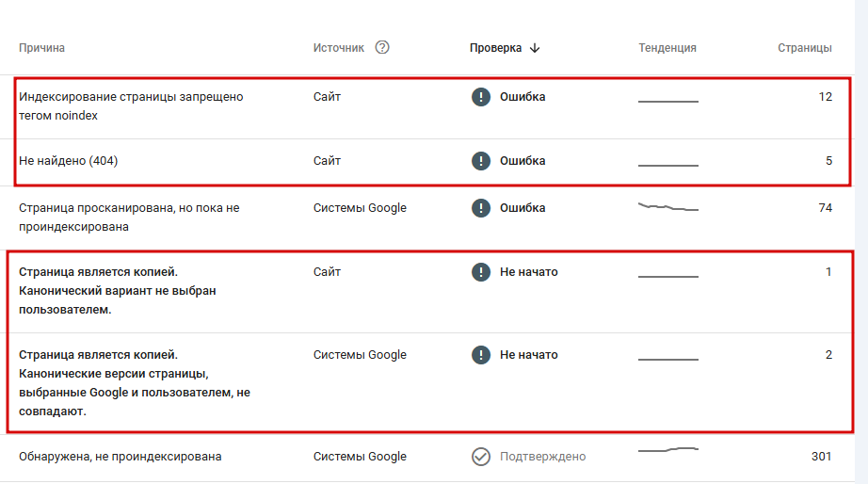Click the trend sparkline for the 74-pages row
The height and width of the screenshot is (484, 868).
pos(667,207)
